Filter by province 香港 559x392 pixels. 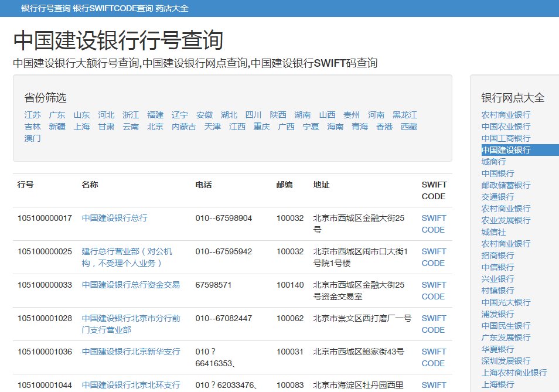pos(384,127)
